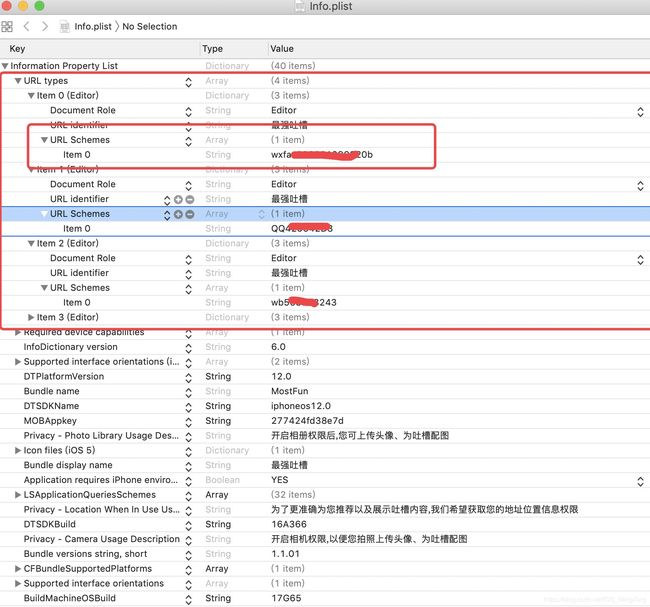Collapse the URL types array
650x607 pixels.
18,81
